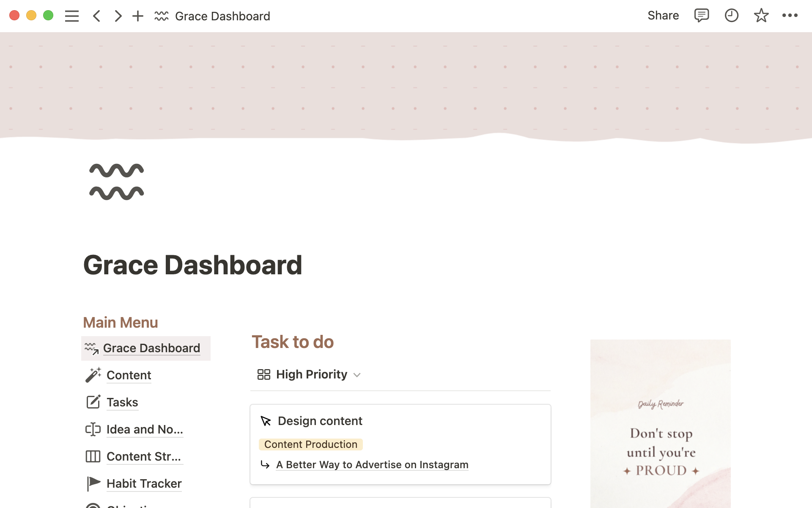Click the large wavy page icon
Screen dimensions: 812x508
click(x=117, y=182)
